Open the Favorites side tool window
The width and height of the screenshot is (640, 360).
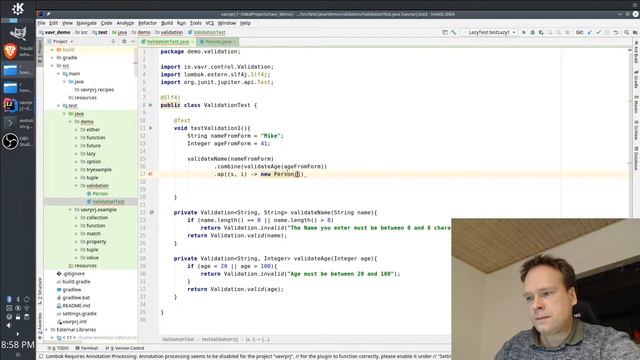pos(40,326)
